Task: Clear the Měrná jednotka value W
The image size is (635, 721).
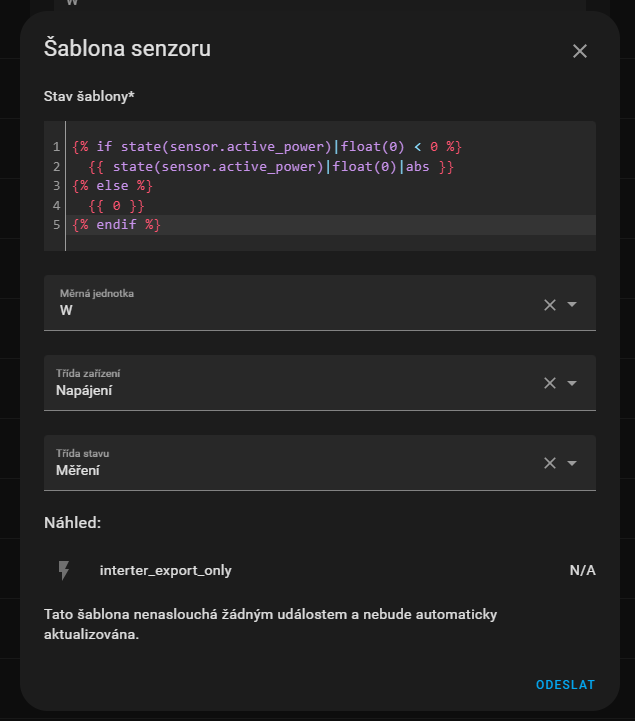Action: point(549,304)
